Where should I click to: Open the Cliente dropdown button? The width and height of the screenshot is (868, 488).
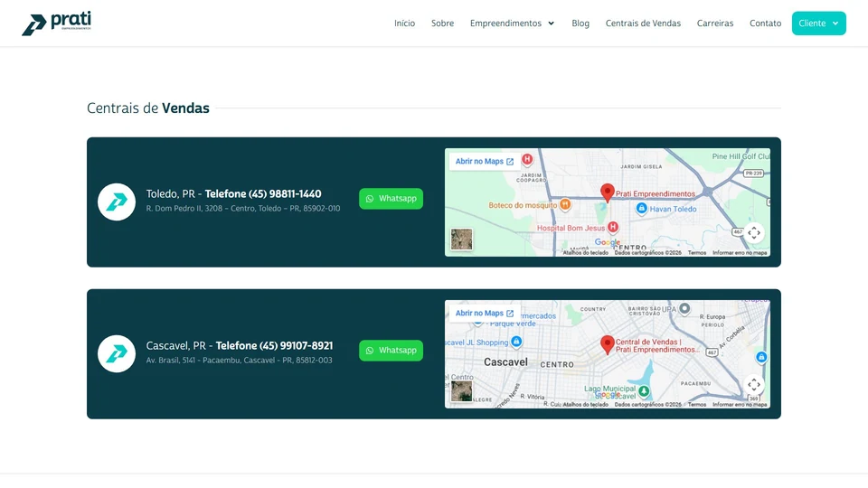(x=818, y=23)
